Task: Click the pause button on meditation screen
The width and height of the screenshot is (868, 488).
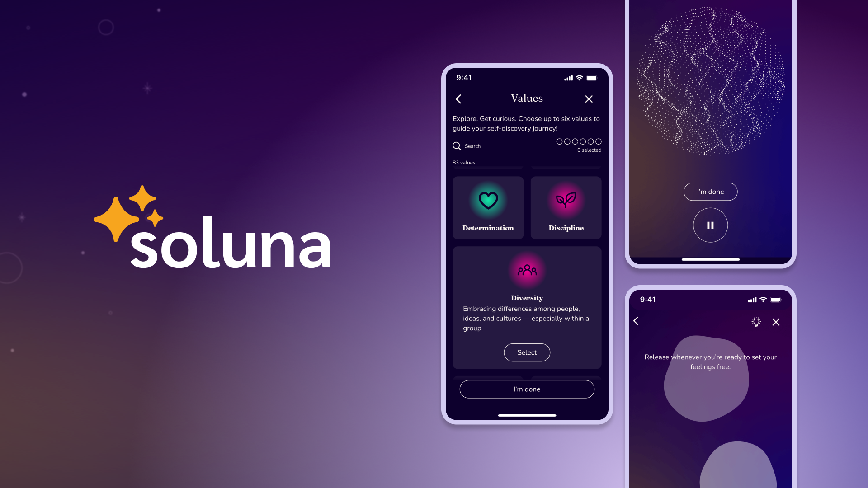Action: 710,225
